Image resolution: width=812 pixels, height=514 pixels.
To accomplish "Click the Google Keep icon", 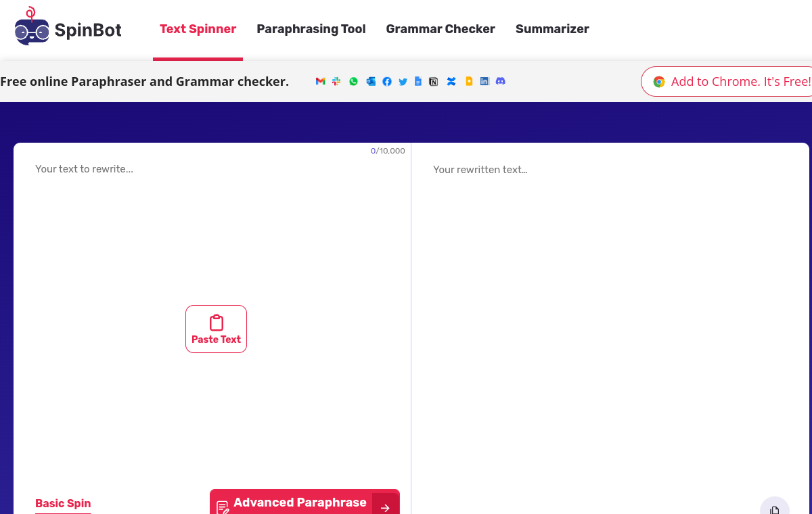I will pos(469,81).
